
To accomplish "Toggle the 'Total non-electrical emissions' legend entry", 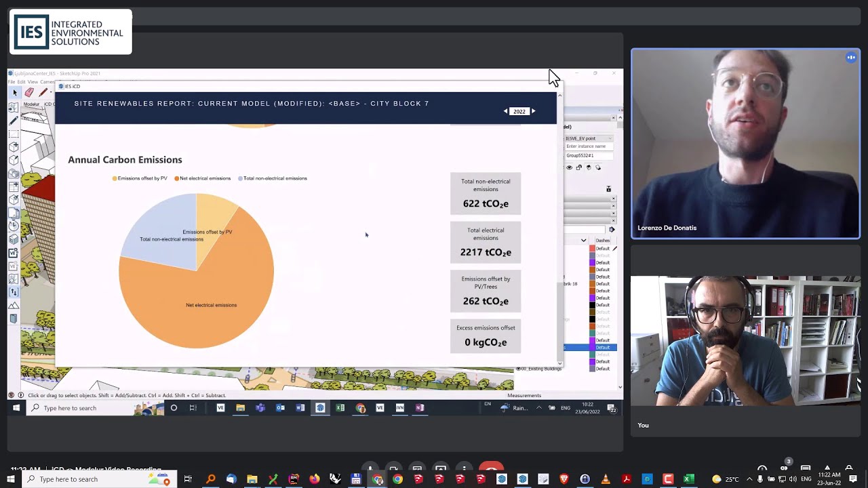I will pos(273,178).
